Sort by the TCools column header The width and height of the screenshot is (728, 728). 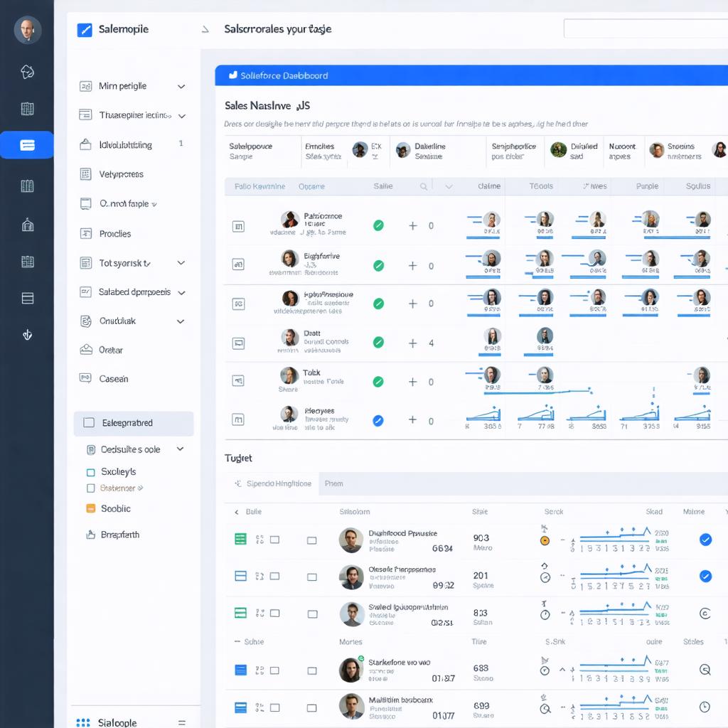click(541, 186)
